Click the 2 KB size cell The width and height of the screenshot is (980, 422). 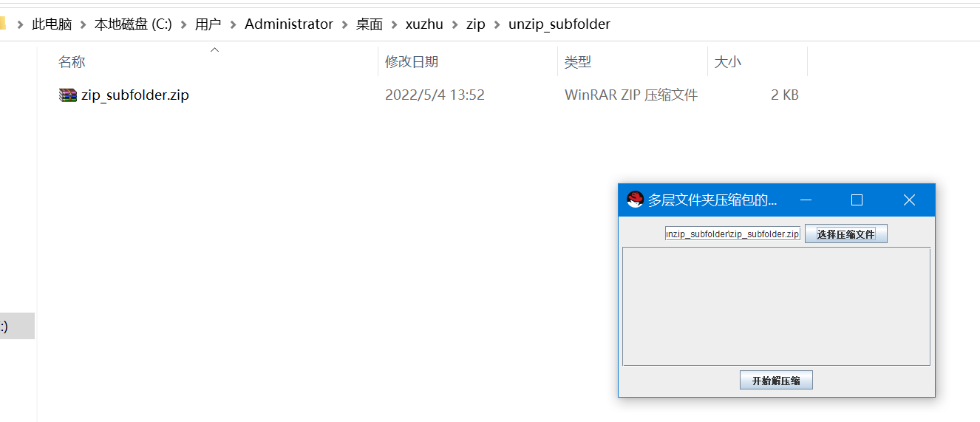[x=784, y=95]
